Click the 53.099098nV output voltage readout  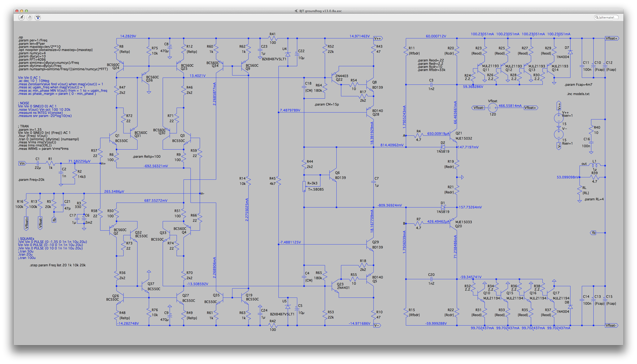pyautogui.click(x=567, y=177)
